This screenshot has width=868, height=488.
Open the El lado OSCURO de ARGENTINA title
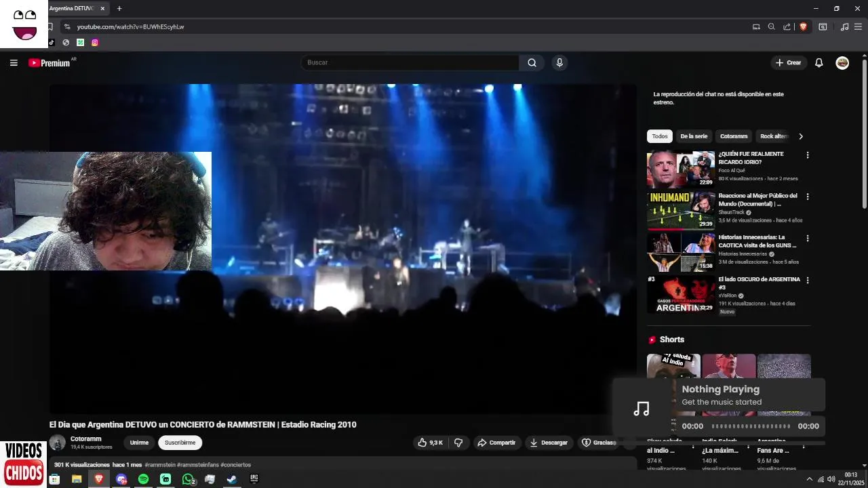tap(759, 283)
